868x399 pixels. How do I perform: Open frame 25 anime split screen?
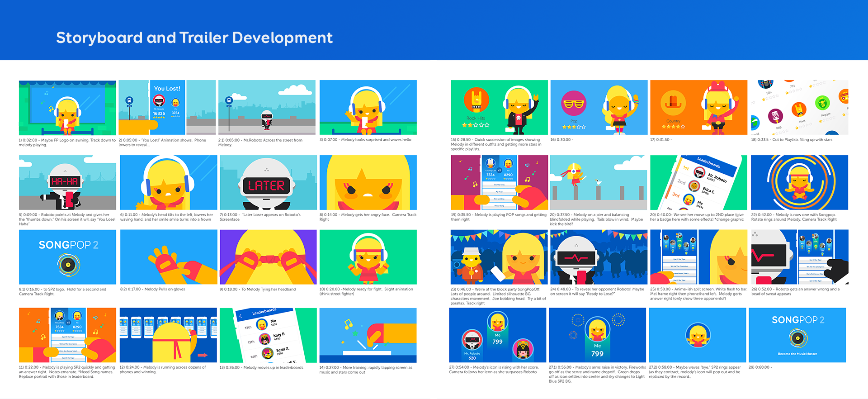coord(699,257)
